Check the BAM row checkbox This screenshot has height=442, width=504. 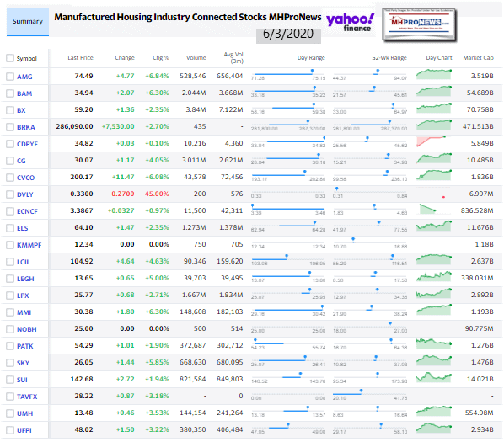(10, 93)
